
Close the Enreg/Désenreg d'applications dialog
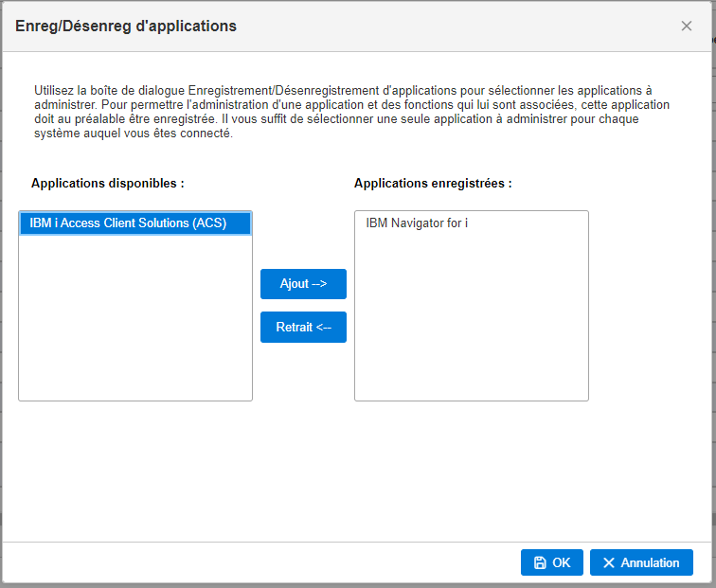[x=687, y=26]
